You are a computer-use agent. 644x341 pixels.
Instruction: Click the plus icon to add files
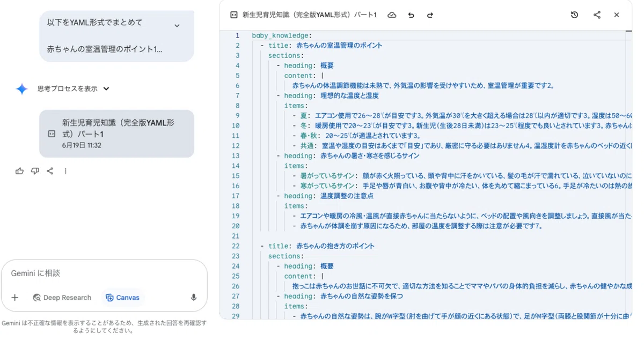click(15, 298)
